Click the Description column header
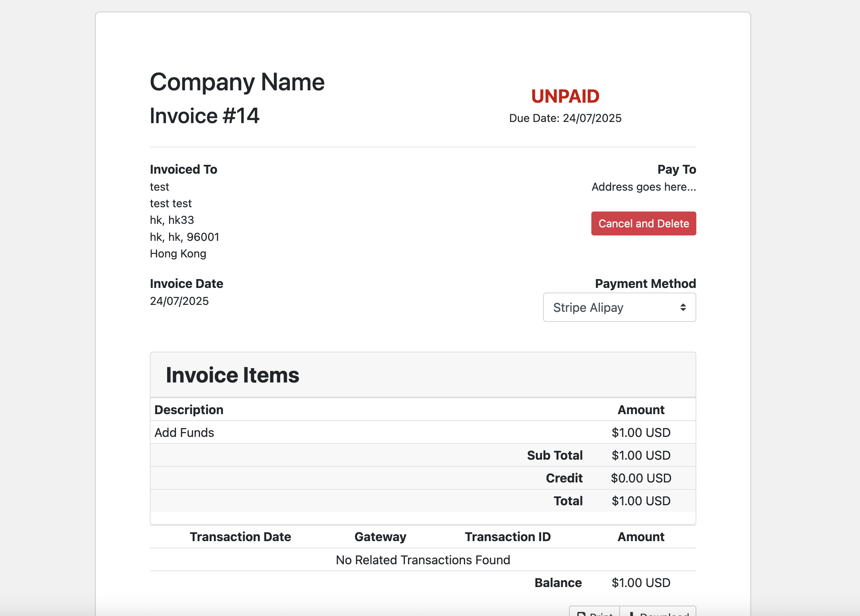 tap(189, 410)
